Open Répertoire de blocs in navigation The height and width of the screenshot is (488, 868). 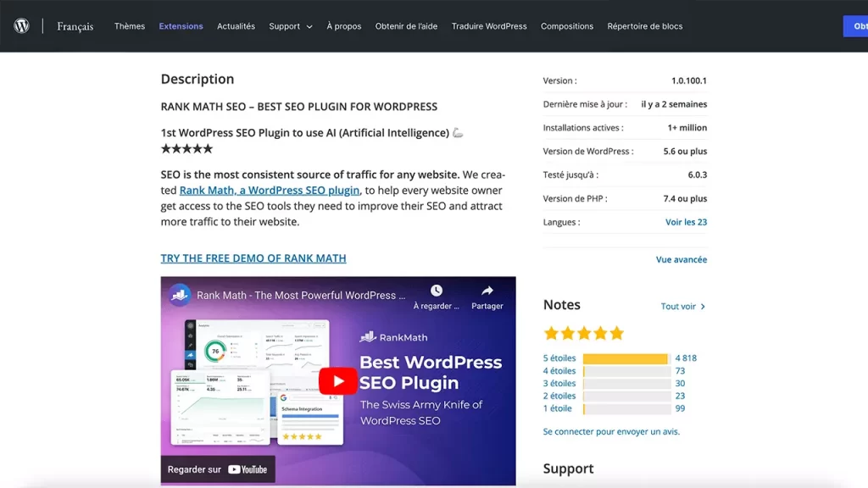(645, 26)
